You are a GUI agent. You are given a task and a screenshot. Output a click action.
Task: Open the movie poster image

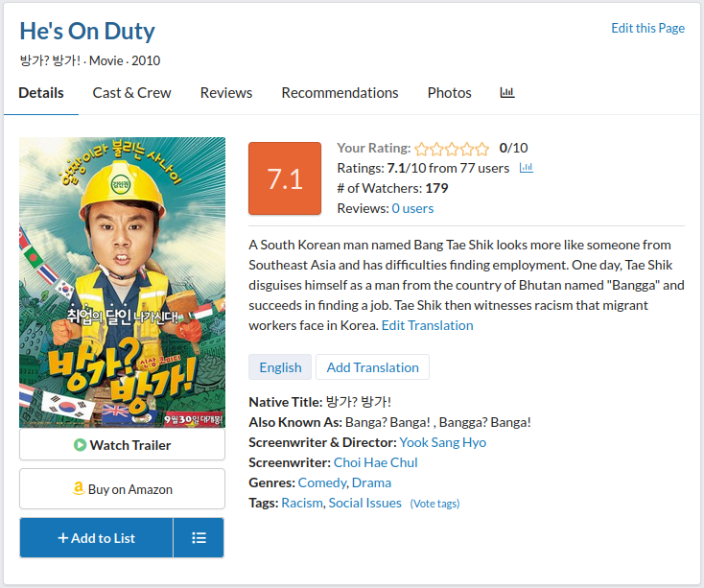[122, 282]
